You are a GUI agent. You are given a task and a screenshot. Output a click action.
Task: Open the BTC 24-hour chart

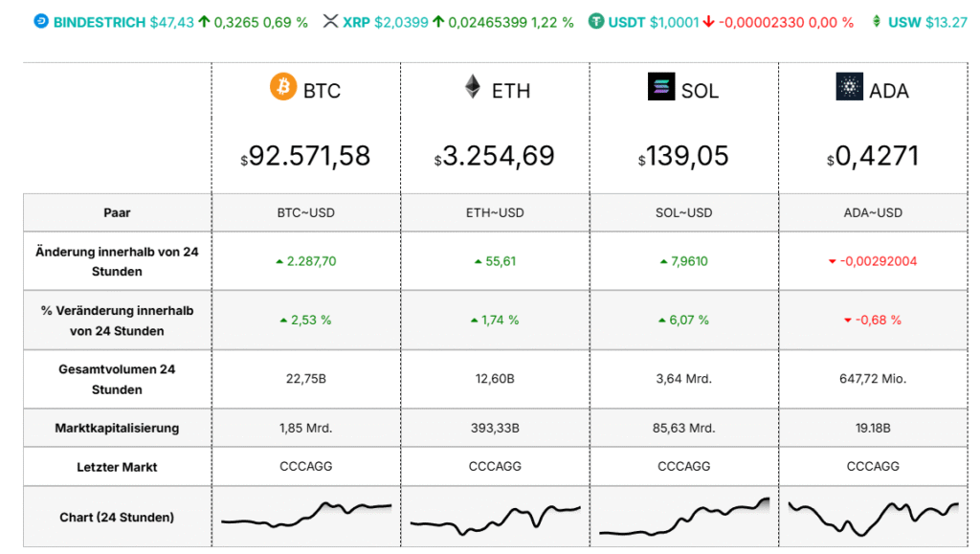coord(305,517)
